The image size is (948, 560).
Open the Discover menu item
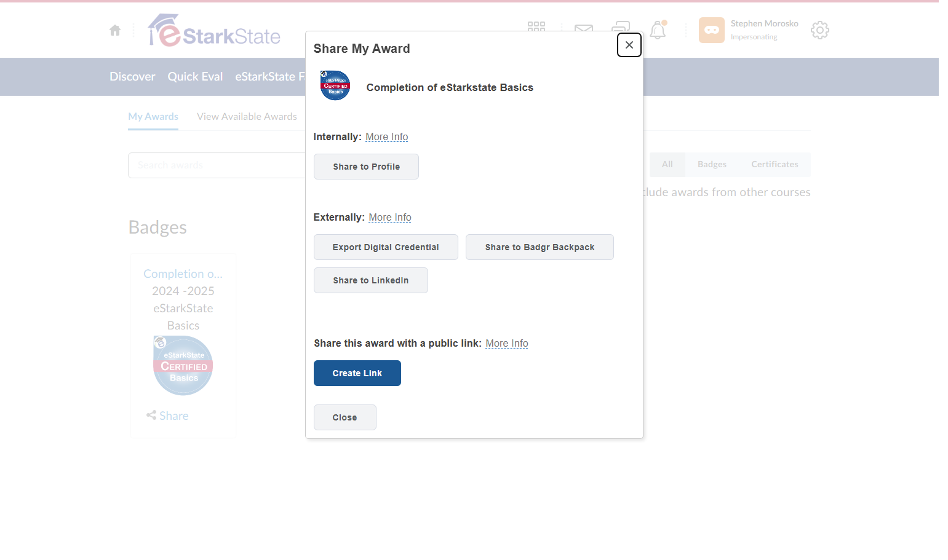tap(132, 76)
